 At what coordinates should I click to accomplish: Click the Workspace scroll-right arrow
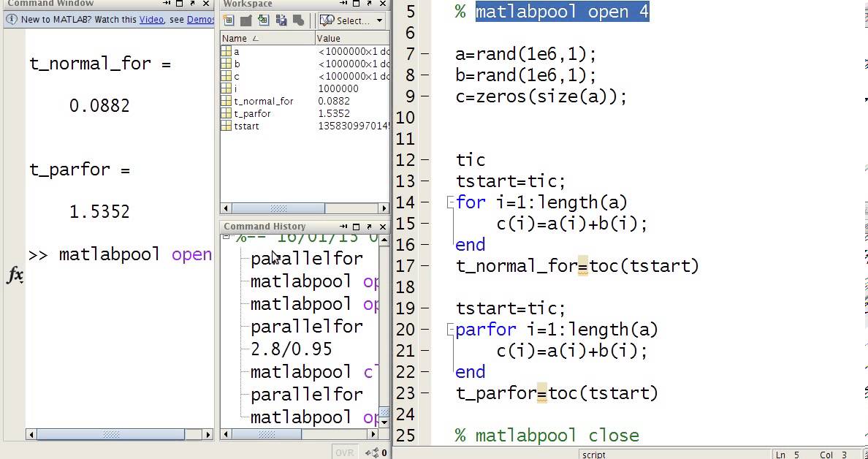384,209
